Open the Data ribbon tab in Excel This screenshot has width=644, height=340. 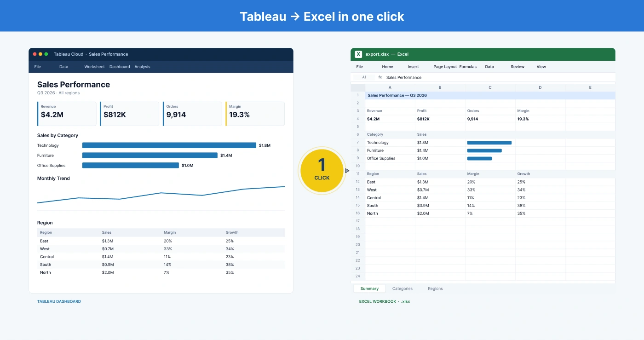coord(489,67)
